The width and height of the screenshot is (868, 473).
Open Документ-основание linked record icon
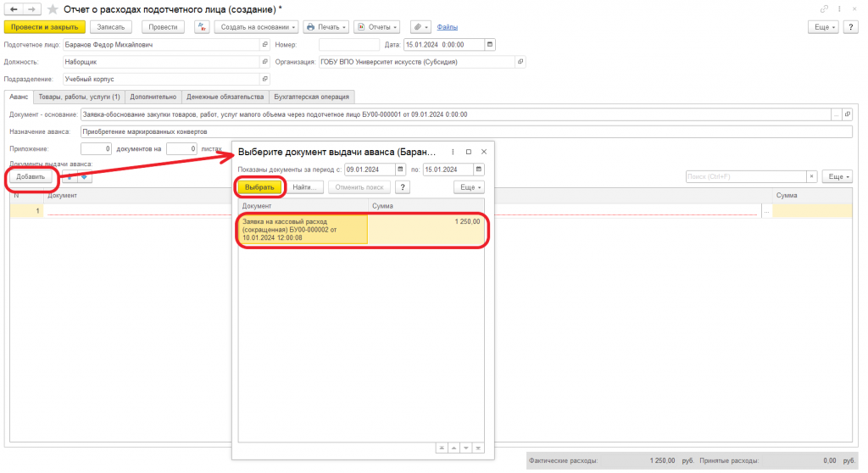coord(848,114)
